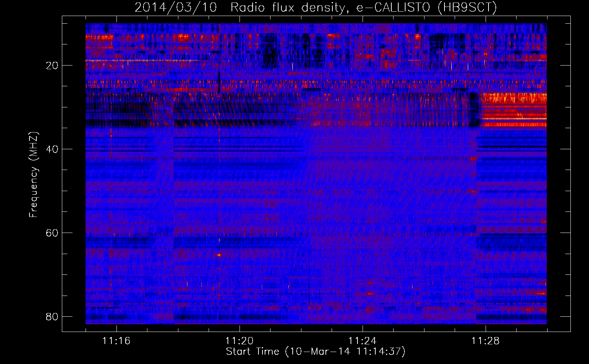Image resolution: width=589 pixels, height=364 pixels.
Task: Click the '60' frequency tick label
Action: tap(52, 233)
